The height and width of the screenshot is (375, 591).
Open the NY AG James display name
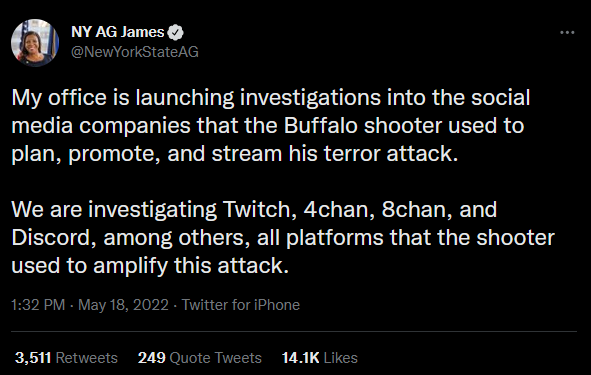click(118, 32)
